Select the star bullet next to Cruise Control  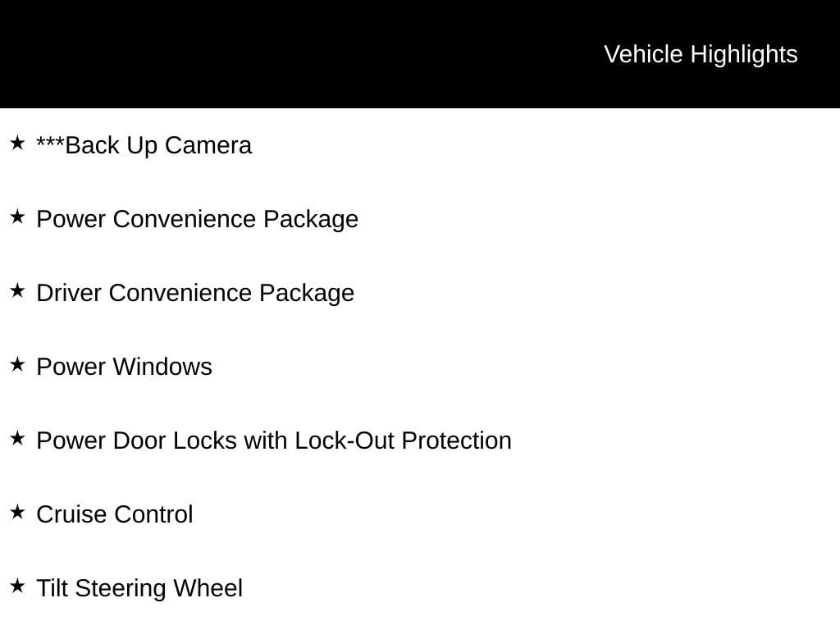[x=18, y=512]
